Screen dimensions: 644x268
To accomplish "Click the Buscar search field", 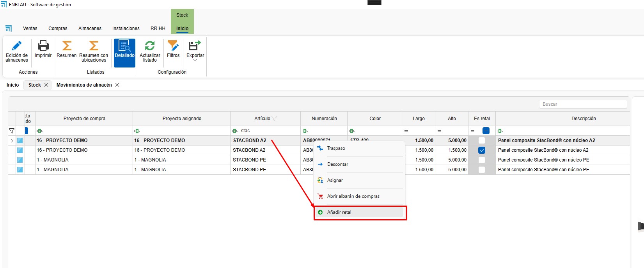I will [583, 104].
